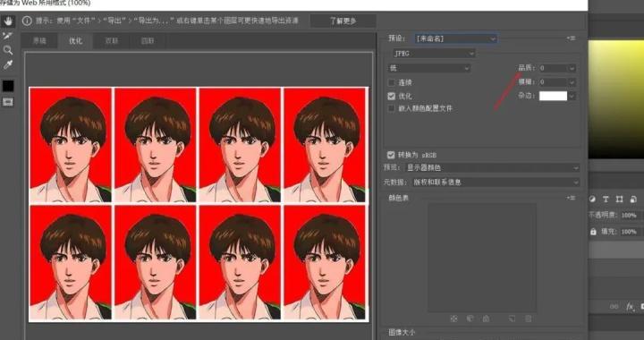The height and width of the screenshot is (340, 644).
Task: Open the 元数据 版权和联系信息 dropdown
Action: (x=496, y=182)
